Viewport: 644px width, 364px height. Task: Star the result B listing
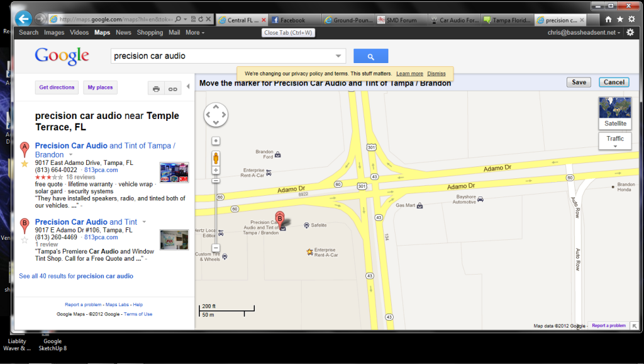click(x=25, y=239)
